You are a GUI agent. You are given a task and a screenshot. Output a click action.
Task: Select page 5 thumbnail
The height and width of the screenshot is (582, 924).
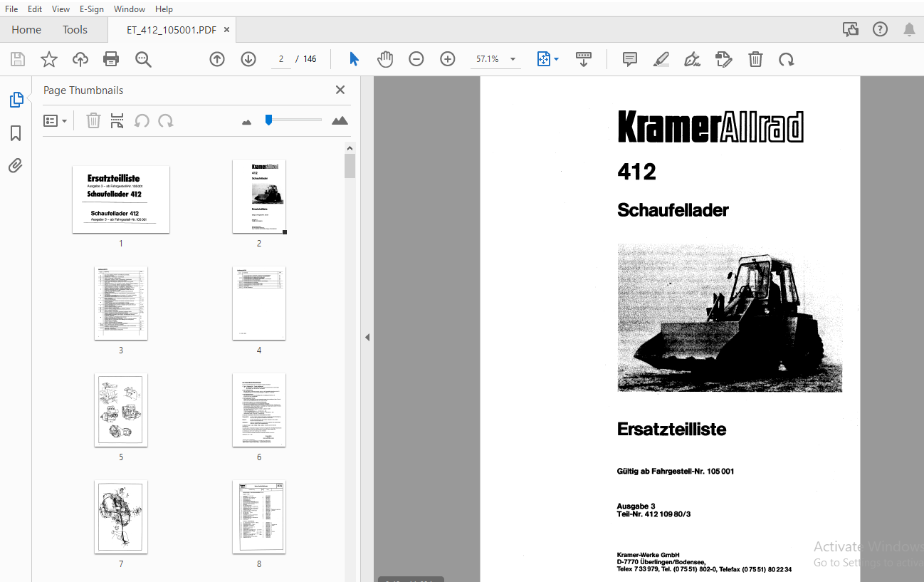[121, 410]
